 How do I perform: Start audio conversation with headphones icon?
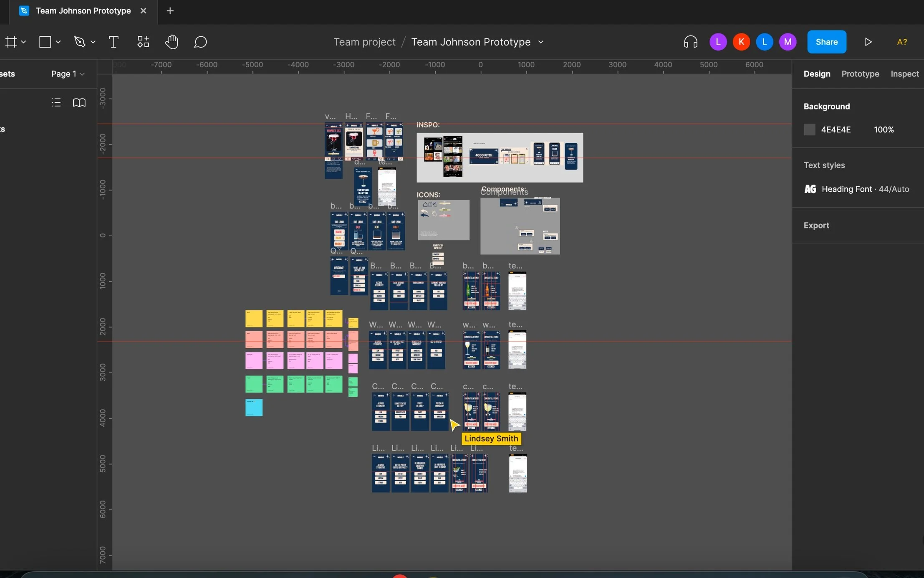(x=691, y=42)
